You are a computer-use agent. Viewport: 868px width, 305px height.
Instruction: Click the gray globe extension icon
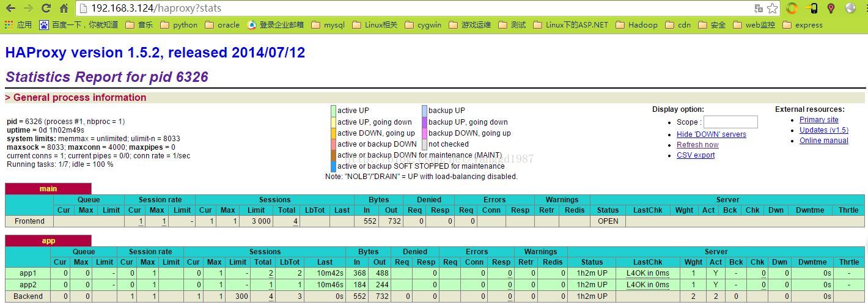(x=850, y=9)
